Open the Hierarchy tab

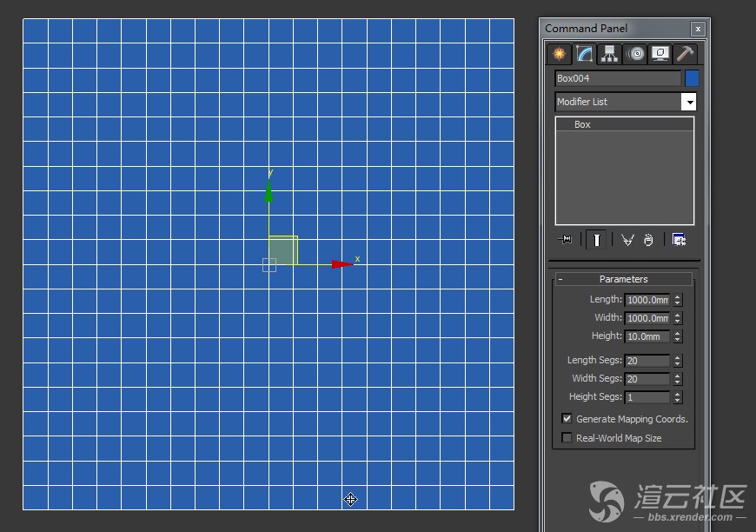(609, 54)
